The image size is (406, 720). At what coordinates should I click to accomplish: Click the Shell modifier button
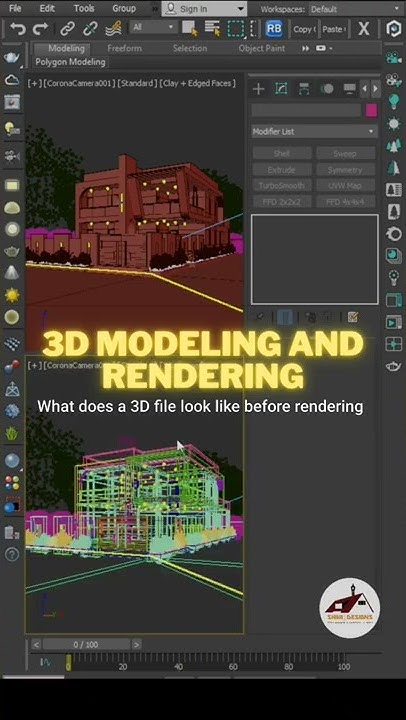click(x=282, y=153)
